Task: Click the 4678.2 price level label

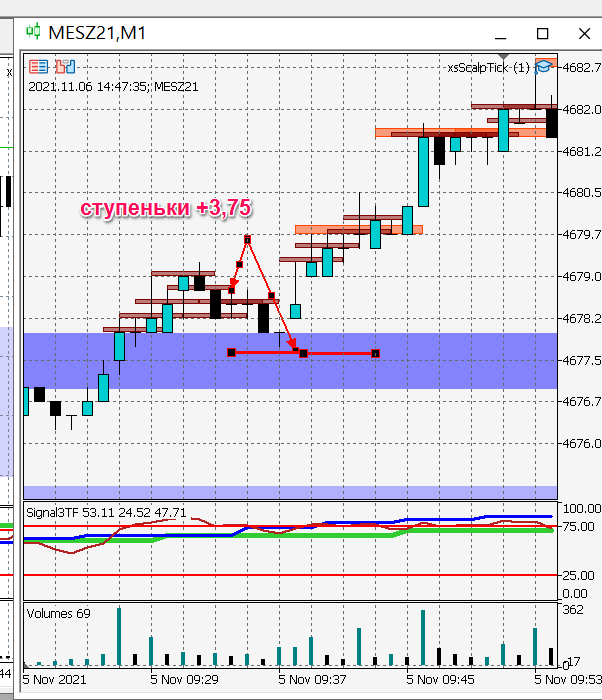Action: pyautogui.click(x=582, y=319)
